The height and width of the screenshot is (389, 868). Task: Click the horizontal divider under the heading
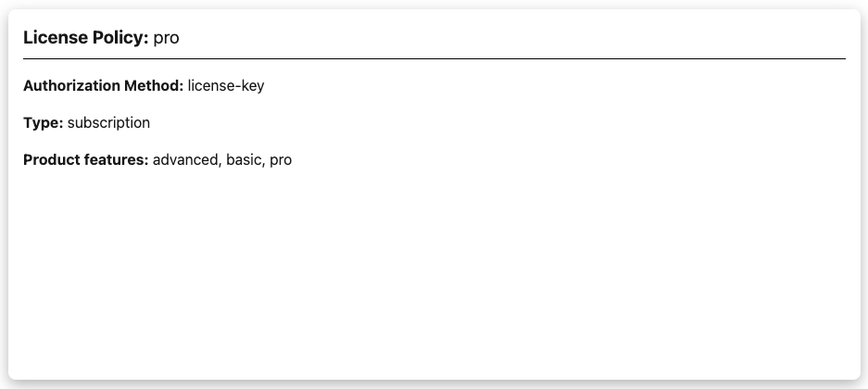coord(434,58)
